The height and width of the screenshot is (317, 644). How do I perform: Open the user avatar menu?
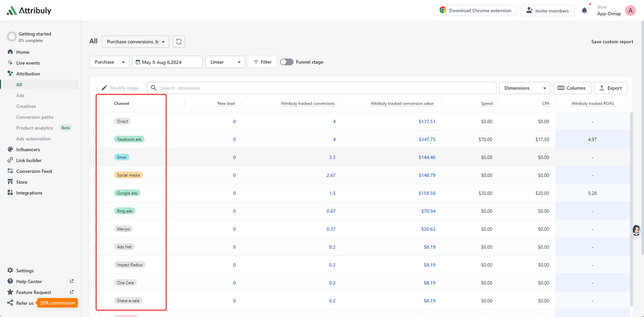click(x=630, y=10)
